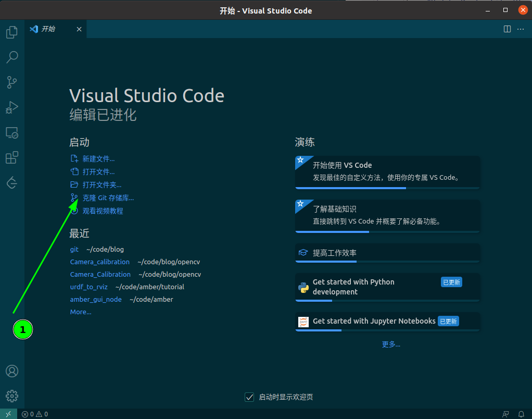Open Get started with Jupyter Notebooks card
Screen dimensions: 532x419
tap(387, 322)
